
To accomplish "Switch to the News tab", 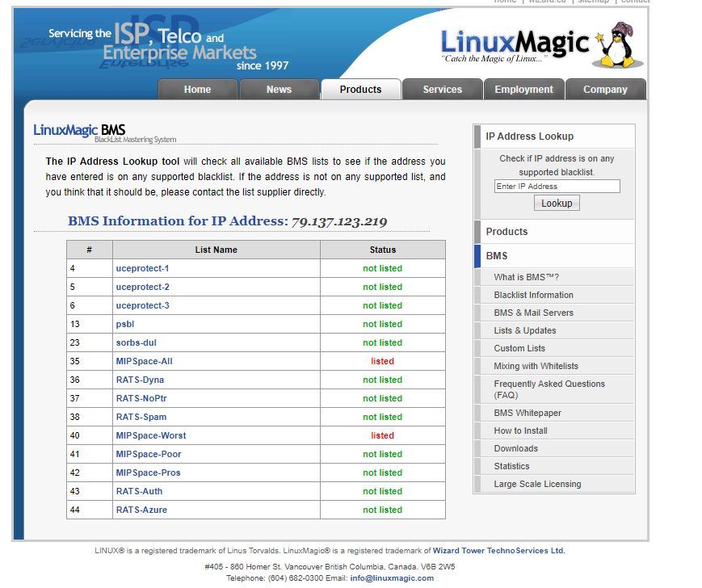I will (279, 90).
